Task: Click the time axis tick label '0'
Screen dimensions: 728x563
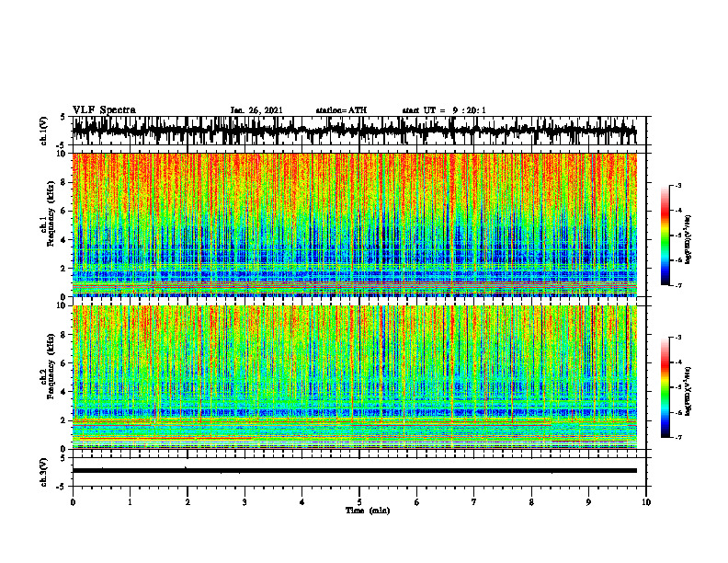Action: (x=73, y=502)
